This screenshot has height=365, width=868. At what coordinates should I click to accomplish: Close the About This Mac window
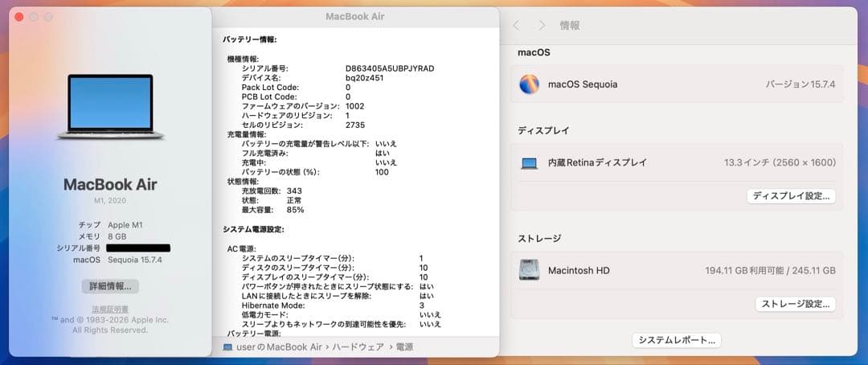point(18,17)
